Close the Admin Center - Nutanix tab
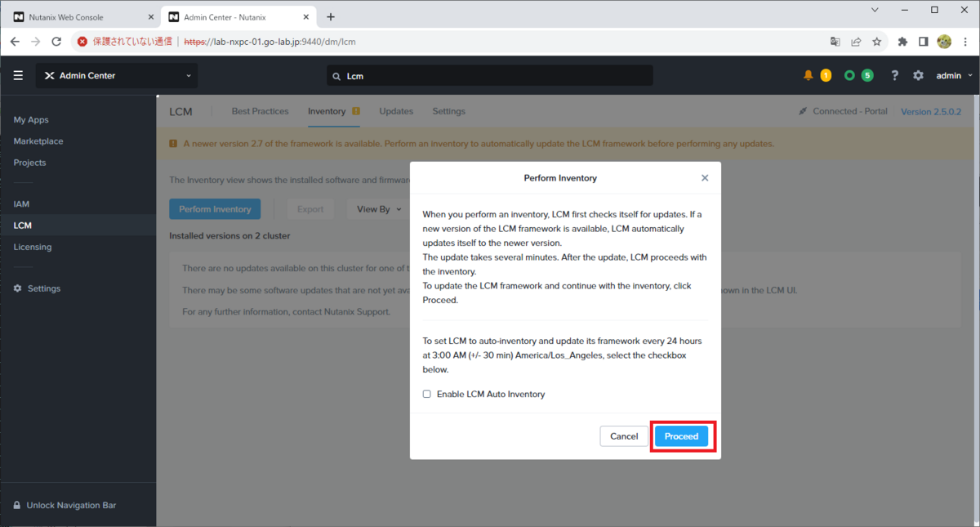The width and height of the screenshot is (980, 527). (x=307, y=17)
